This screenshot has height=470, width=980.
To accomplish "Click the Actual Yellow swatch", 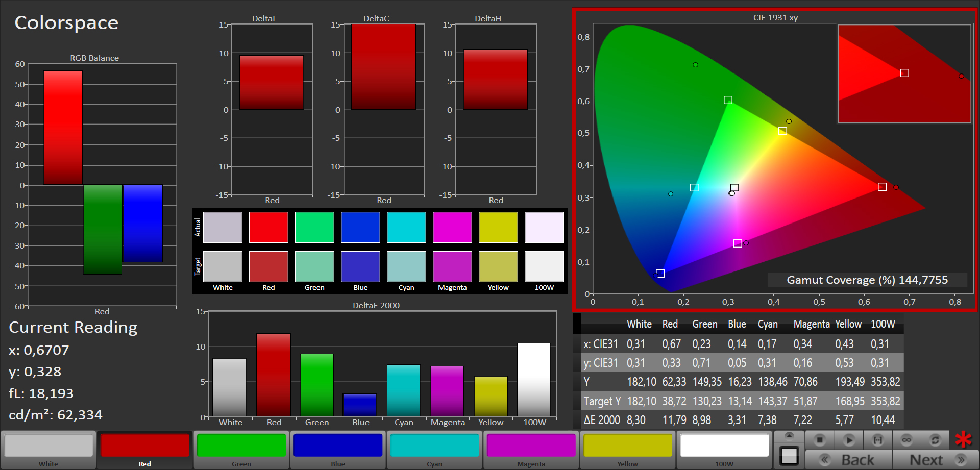I will coord(498,227).
